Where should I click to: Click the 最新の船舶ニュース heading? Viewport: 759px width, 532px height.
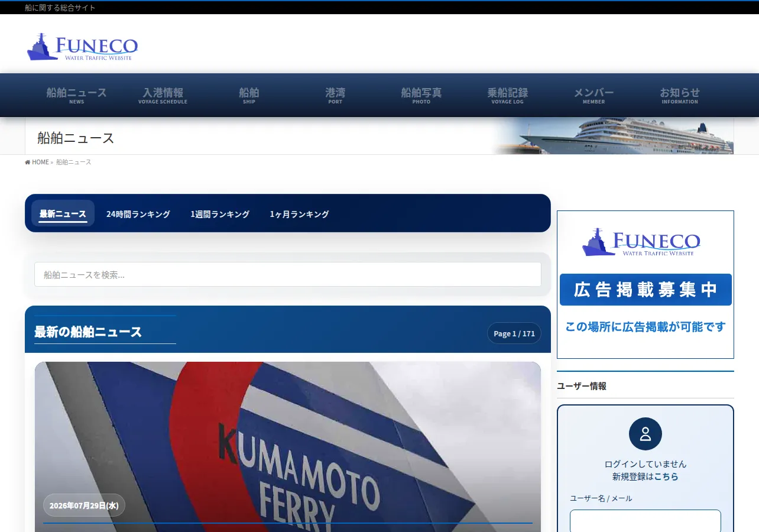click(88, 332)
